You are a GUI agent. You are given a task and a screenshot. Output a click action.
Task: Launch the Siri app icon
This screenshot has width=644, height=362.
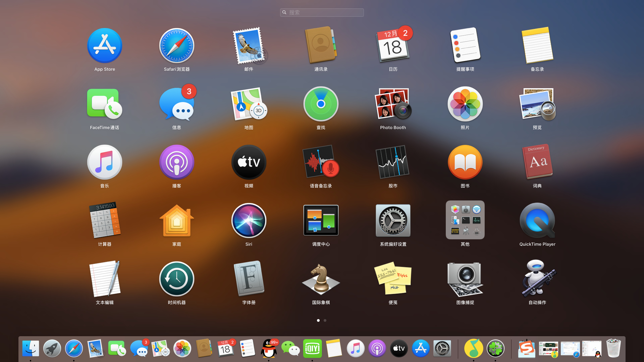pyautogui.click(x=249, y=221)
